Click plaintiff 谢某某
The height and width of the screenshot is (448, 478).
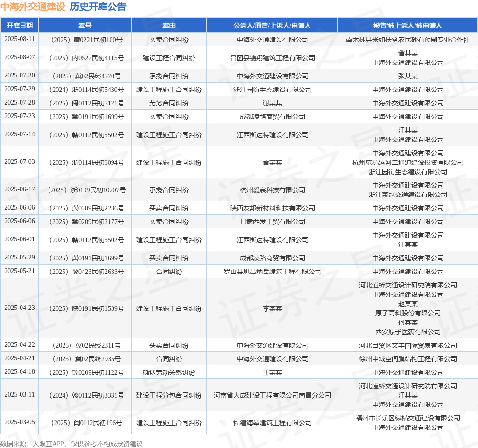273,103
